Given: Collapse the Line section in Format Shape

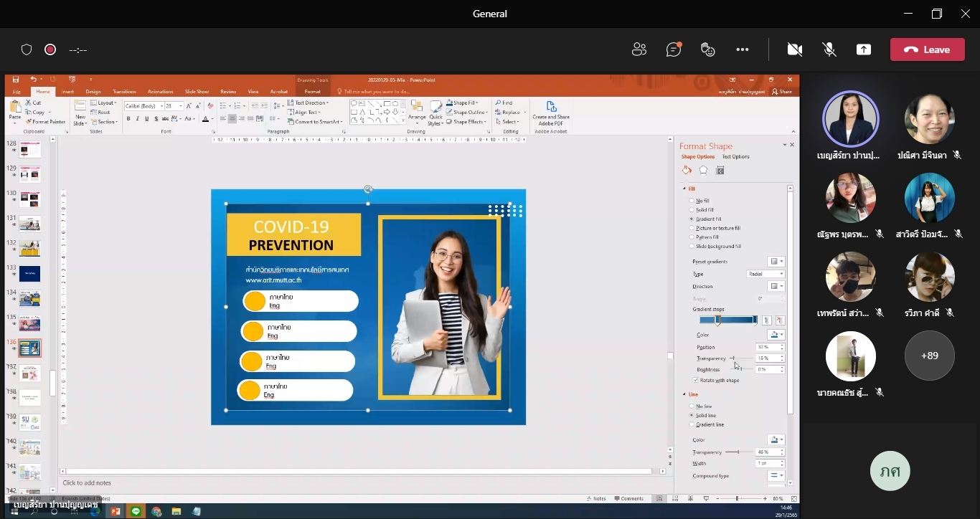Looking at the screenshot, I should [684, 394].
